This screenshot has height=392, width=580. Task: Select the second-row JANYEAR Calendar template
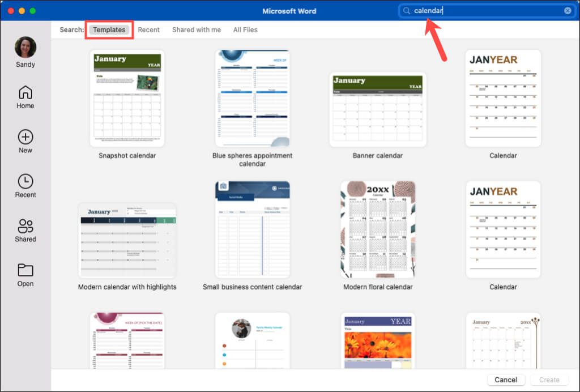[503, 229]
